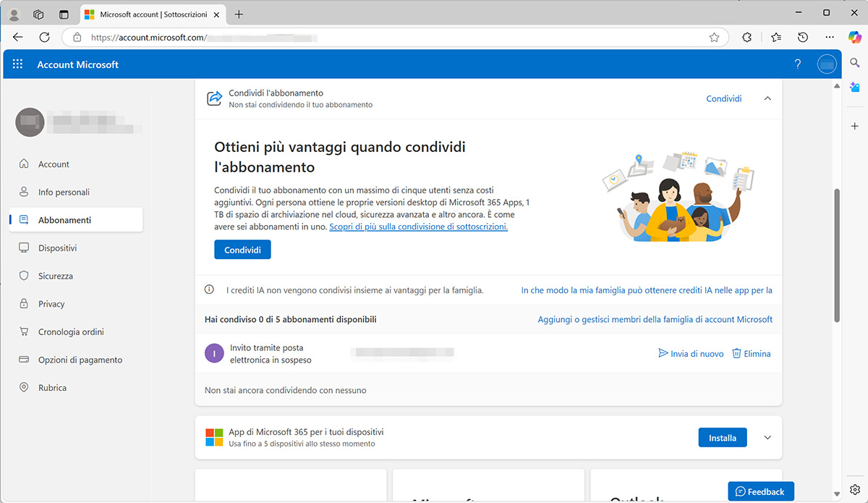Click the blue Condividi button
The width and height of the screenshot is (868, 503).
pos(242,249)
